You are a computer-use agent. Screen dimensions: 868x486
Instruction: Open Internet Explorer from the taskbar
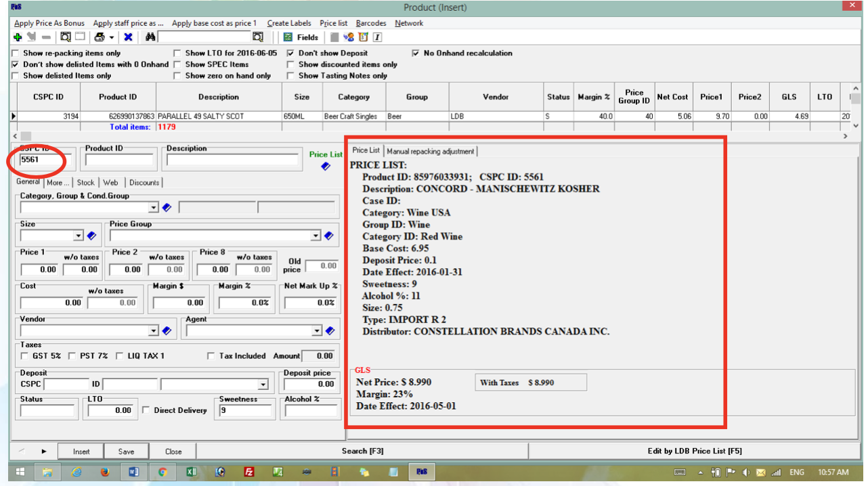point(76,472)
